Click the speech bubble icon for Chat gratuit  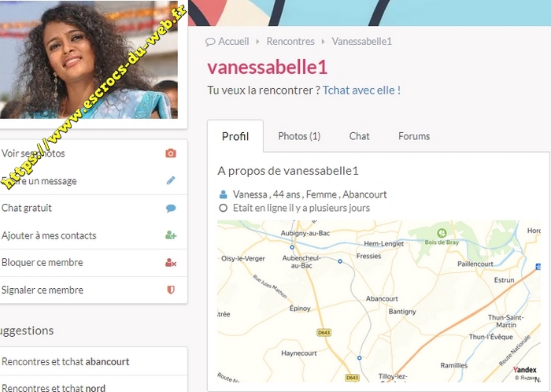171,209
